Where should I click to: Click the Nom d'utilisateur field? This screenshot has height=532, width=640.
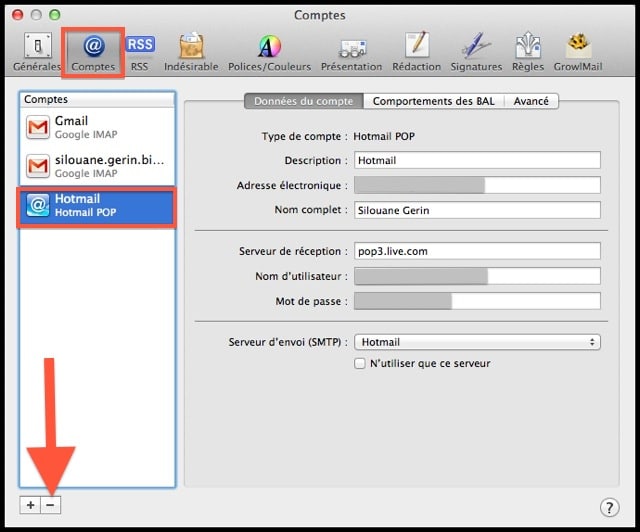click(477, 276)
